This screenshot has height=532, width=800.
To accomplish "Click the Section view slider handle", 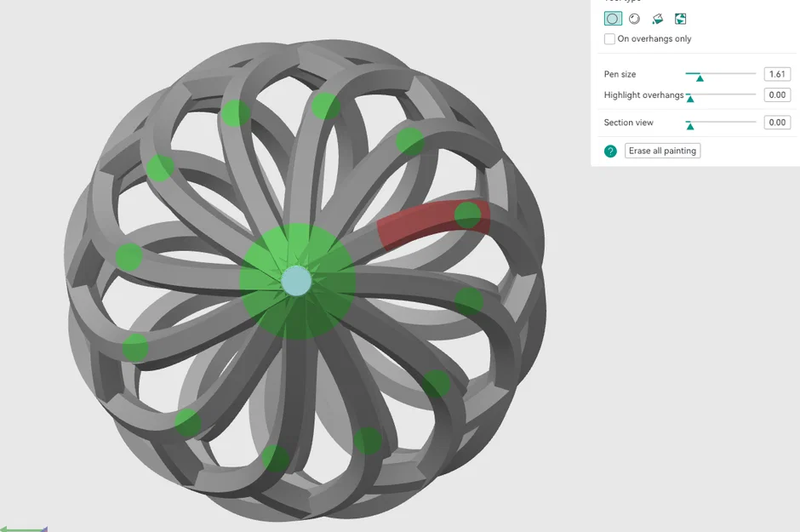I will [x=691, y=125].
